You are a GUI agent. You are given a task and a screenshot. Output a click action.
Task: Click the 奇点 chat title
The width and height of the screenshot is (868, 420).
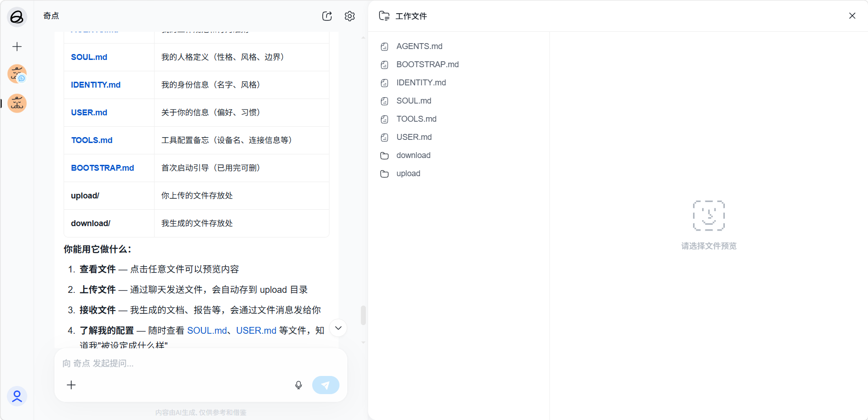(x=51, y=16)
